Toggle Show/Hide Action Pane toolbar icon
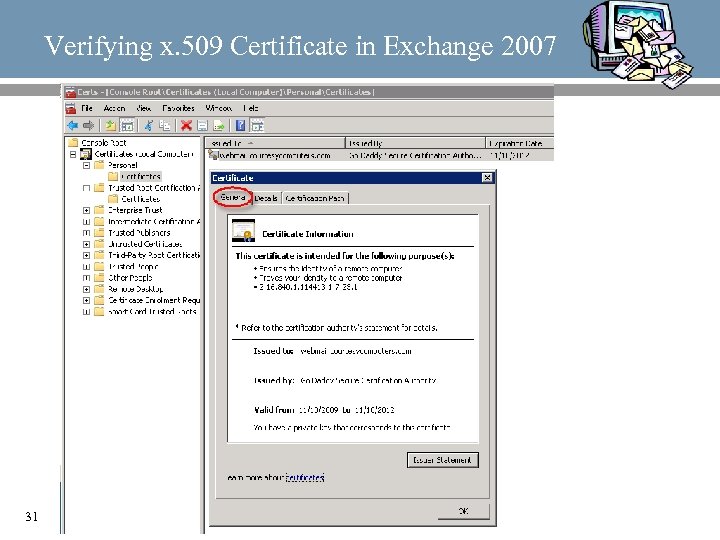Image resolution: width=720 pixels, height=540 pixels. click(x=257, y=125)
